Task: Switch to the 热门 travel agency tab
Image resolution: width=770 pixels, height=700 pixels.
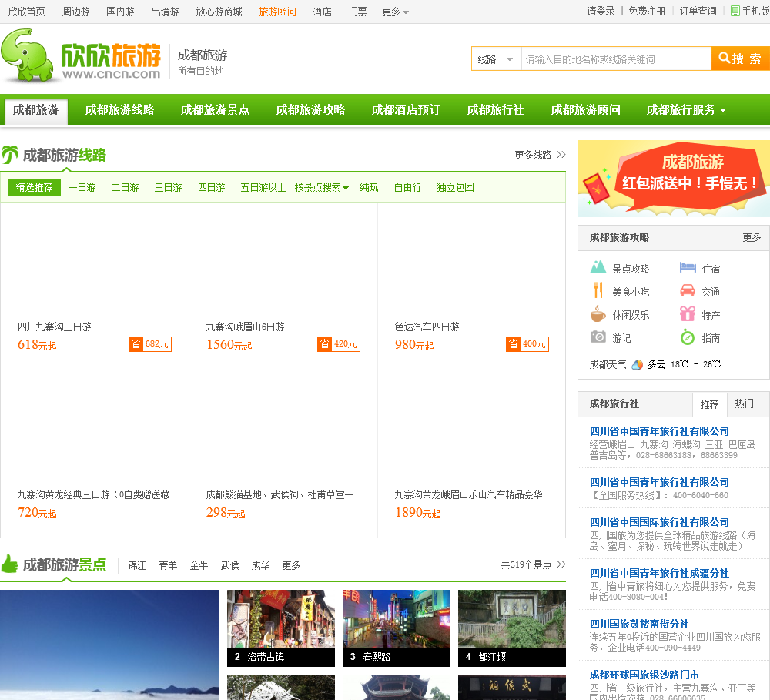Action: pos(745,404)
